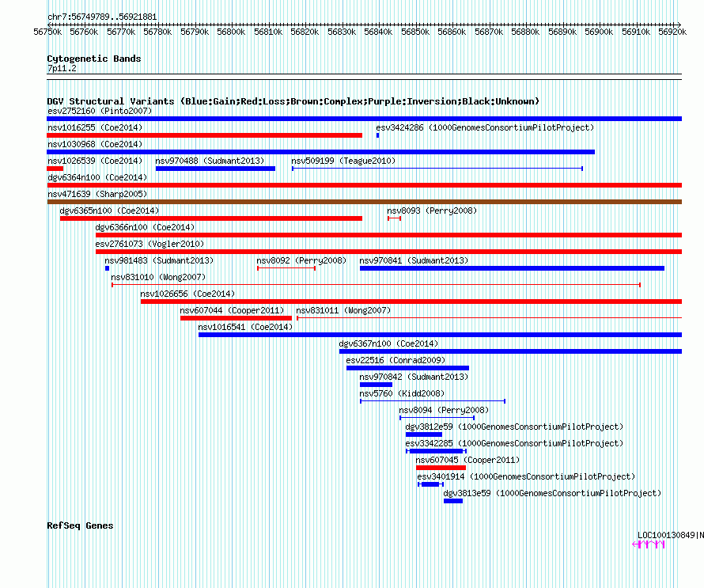Click the nsv970841 (Sudmant2013) blue bar
Viewport: 704px width, 588px height.
(x=512, y=268)
